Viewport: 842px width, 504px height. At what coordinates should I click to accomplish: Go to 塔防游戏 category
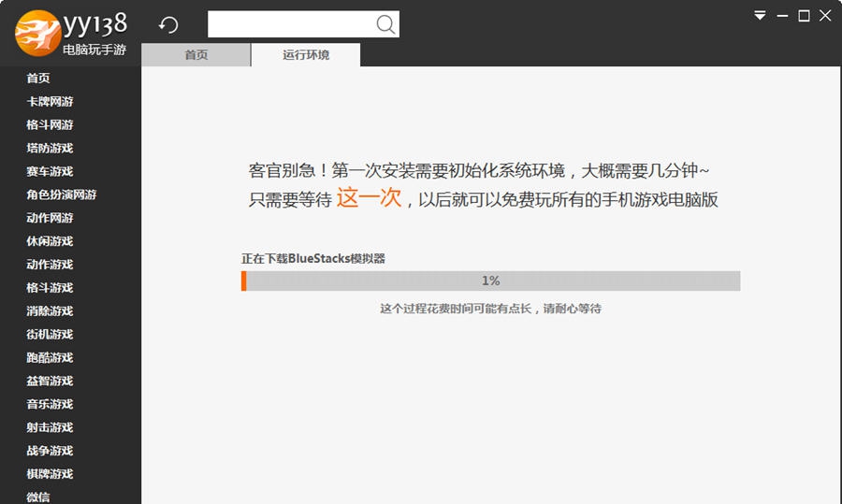pyautogui.click(x=50, y=148)
